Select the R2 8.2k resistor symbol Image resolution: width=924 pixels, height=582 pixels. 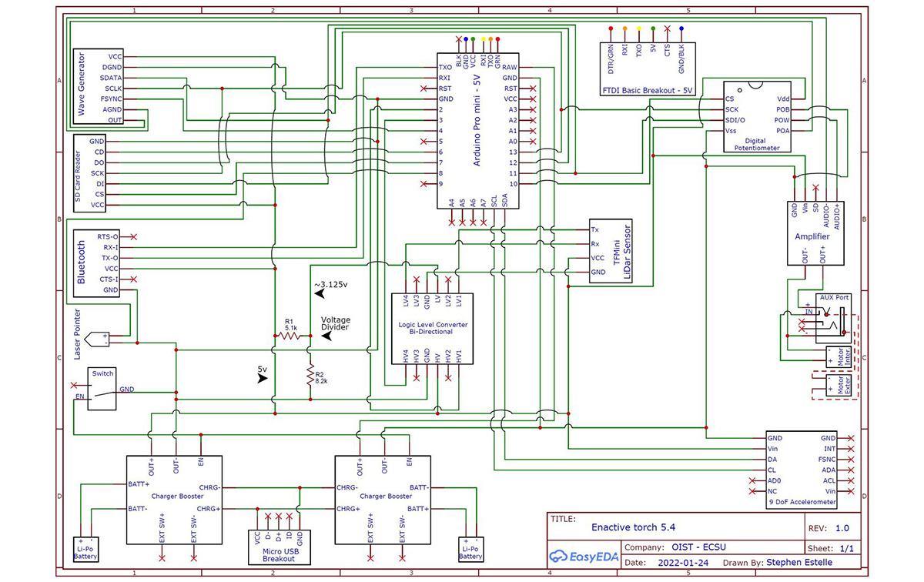point(310,375)
